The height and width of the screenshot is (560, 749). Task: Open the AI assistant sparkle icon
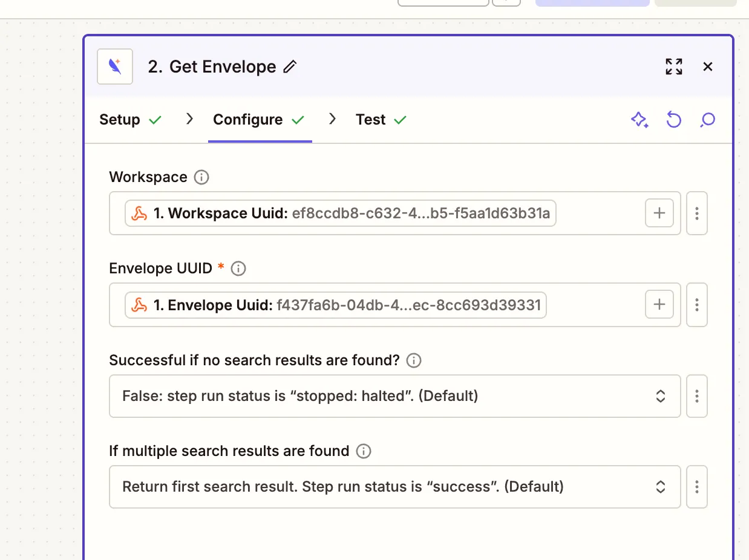(x=639, y=120)
